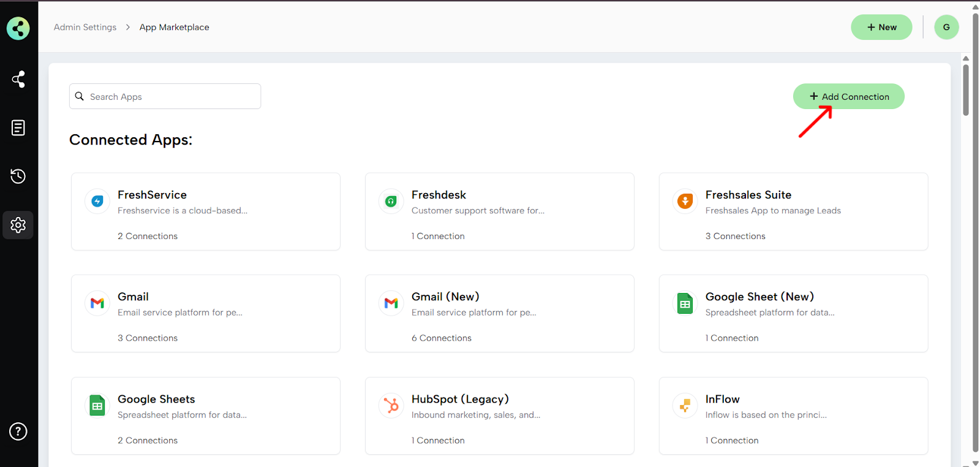
Task: Open the Gmail card title
Action: click(x=133, y=297)
